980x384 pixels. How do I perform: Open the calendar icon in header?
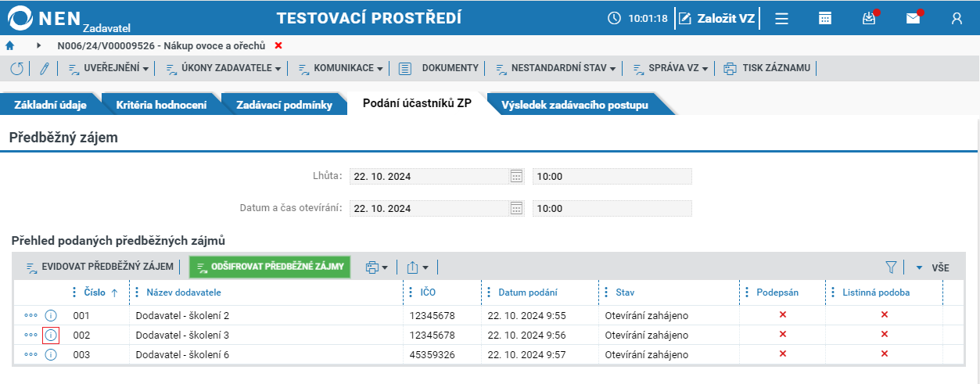pyautogui.click(x=825, y=19)
